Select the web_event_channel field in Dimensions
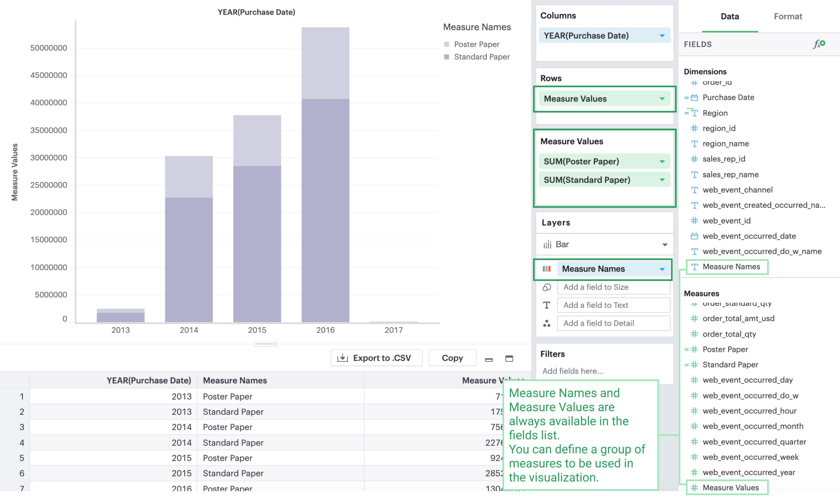Image resolution: width=840 pixels, height=504 pixels. tap(737, 190)
